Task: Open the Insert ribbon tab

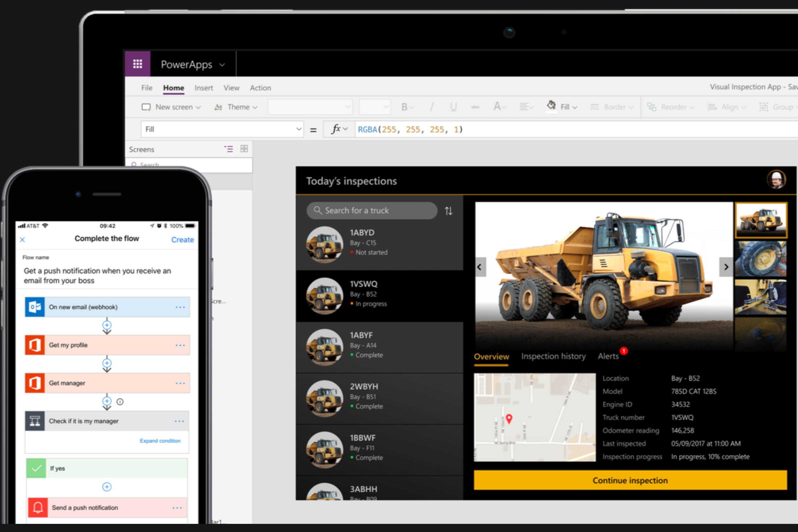Action: point(204,88)
